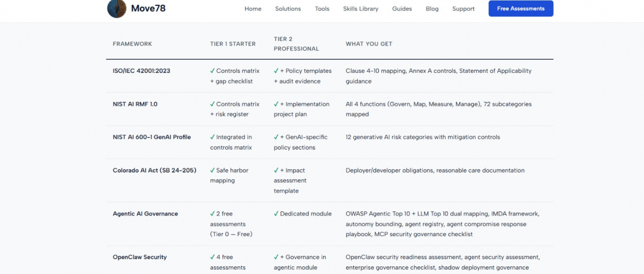Click green checkmark beside 'Controls matrix + gap checklist'
This screenshot has width=644, height=274.
(x=212, y=71)
